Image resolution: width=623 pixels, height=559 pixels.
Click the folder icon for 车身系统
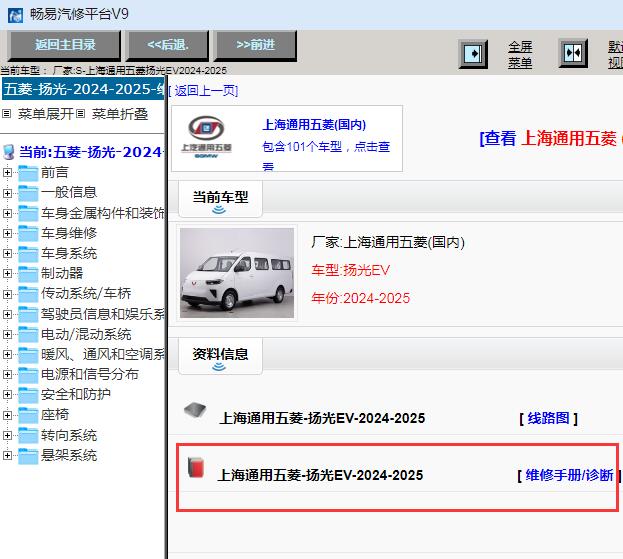coord(28,253)
